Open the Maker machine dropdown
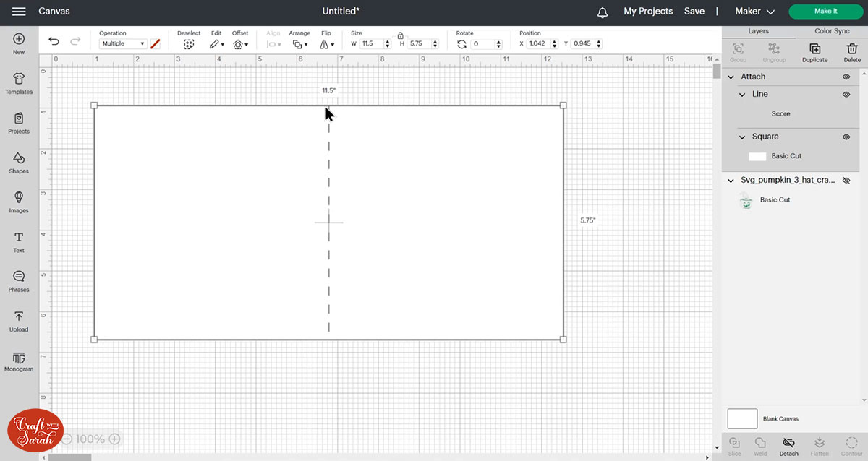Viewport: 868px width, 461px height. pyautogui.click(x=754, y=12)
